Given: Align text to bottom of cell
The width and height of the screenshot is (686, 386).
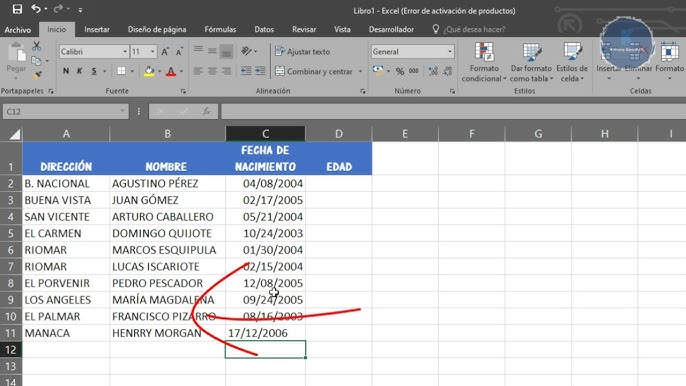Looking at the screenshot, I should click(226, 51).
